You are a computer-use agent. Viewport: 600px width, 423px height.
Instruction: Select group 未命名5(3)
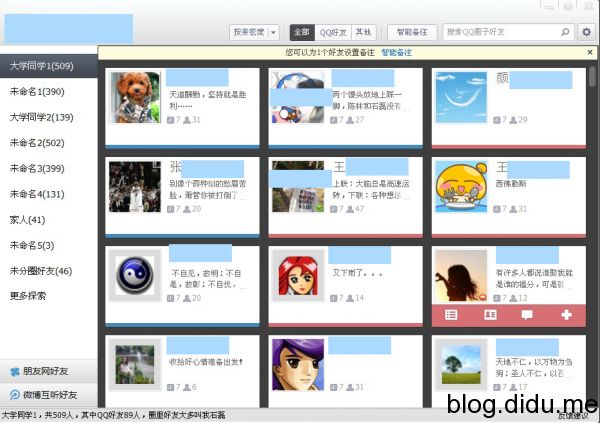point(49,245)
